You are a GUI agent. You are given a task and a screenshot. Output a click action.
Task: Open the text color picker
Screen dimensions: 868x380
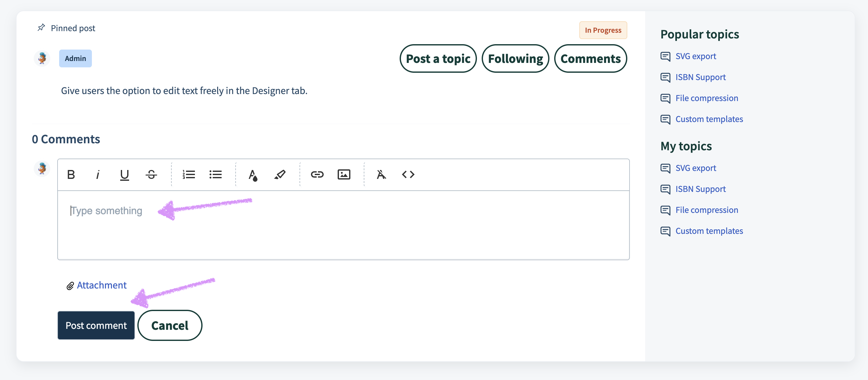253,174
